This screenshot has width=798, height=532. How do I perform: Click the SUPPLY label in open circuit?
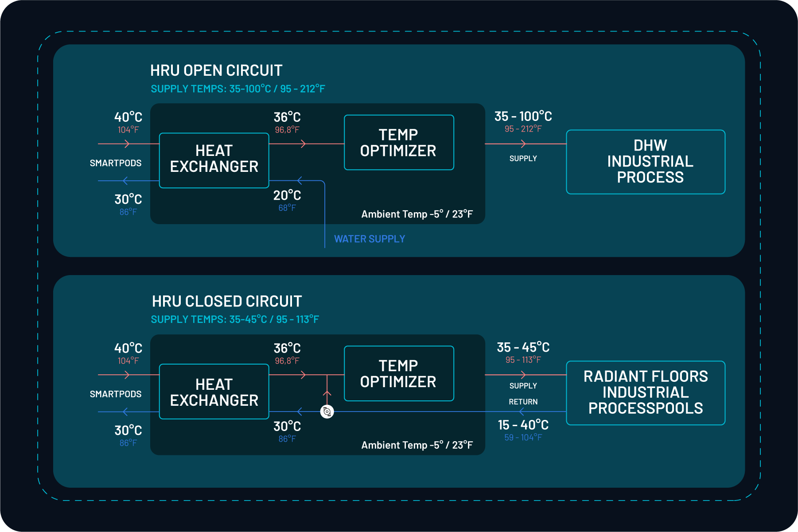(523, 159)
